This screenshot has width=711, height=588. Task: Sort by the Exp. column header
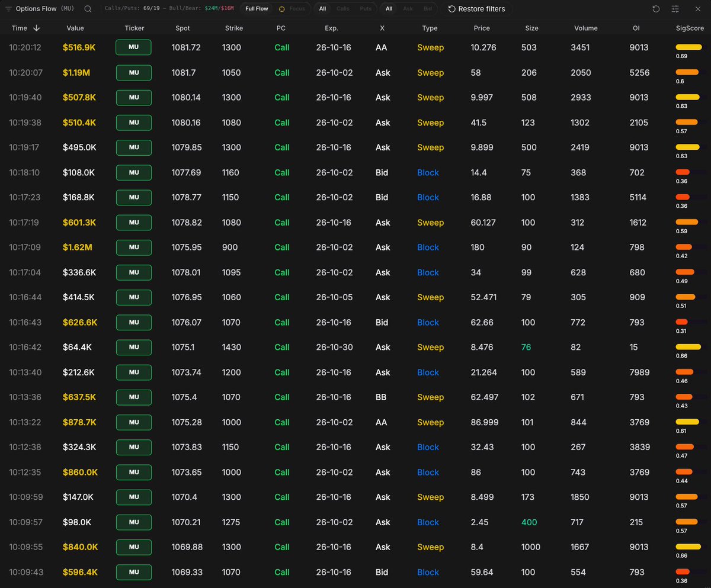point(332,28)
